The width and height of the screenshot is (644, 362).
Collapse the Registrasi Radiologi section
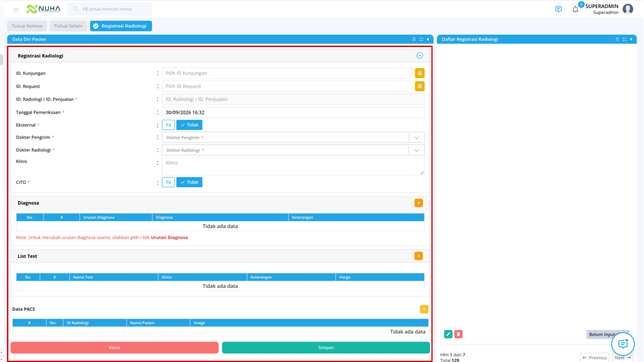pyautogui.click(x=419, y=56)
